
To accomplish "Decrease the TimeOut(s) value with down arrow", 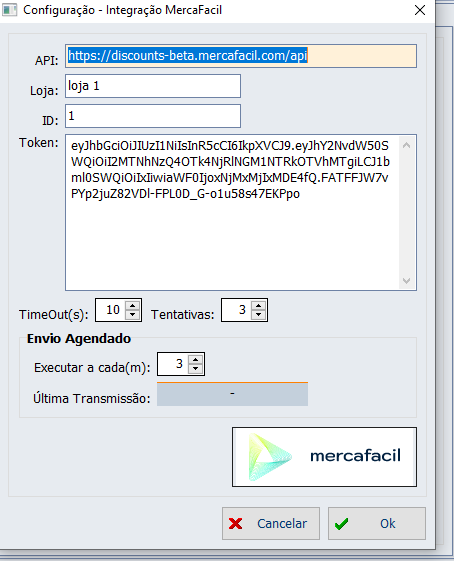I will tap(133, 314).
